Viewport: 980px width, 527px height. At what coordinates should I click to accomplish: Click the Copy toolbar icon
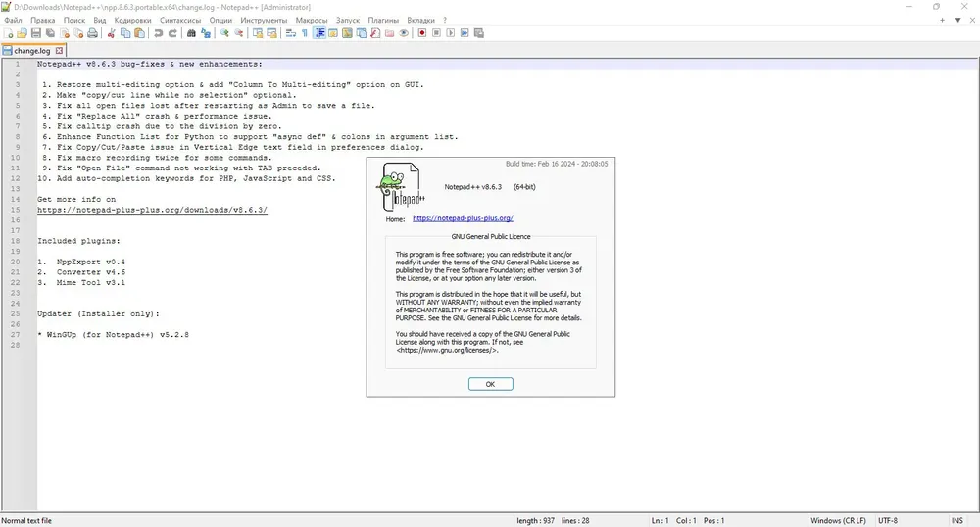click(x=125, y=33)
